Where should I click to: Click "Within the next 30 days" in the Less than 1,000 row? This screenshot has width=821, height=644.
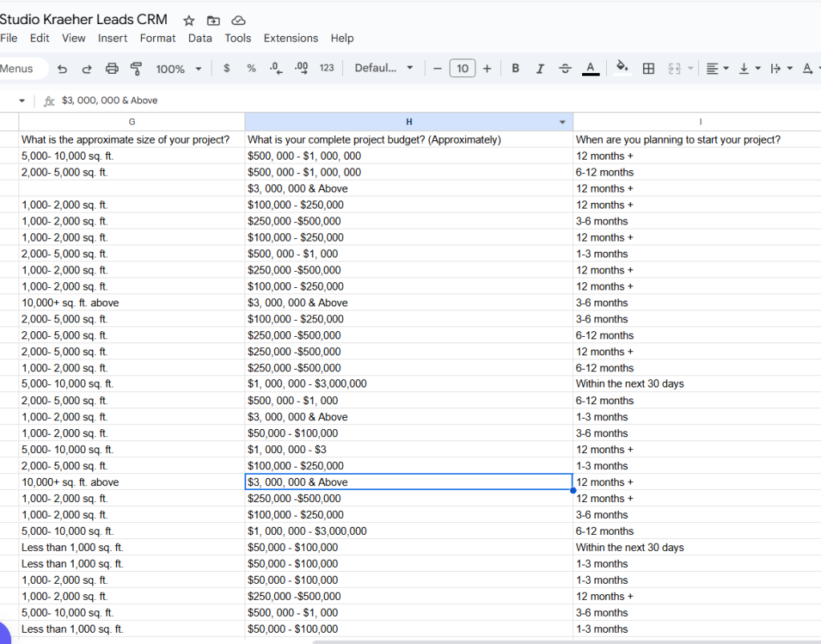pyautogui.click(x=698, y=548)
